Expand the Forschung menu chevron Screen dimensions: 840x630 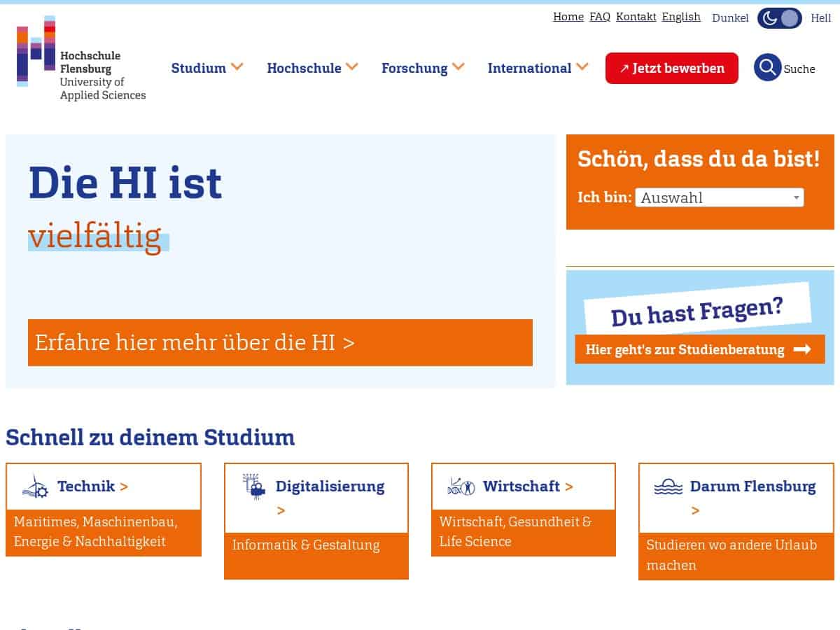(x=458, y=66)
